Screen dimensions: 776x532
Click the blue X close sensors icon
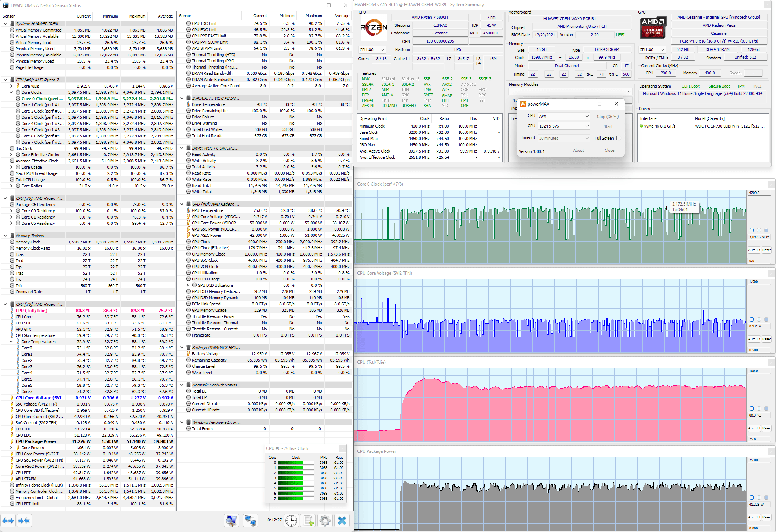342,521
